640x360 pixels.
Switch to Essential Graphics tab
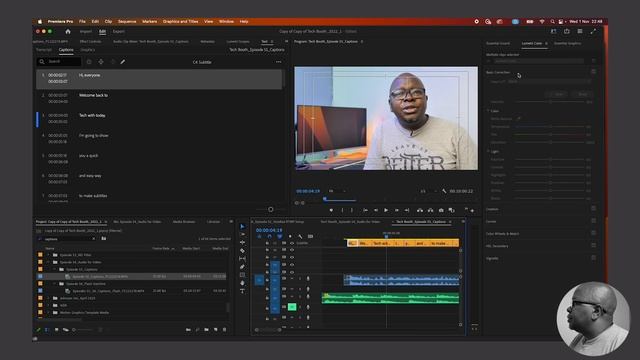(567, 43)
